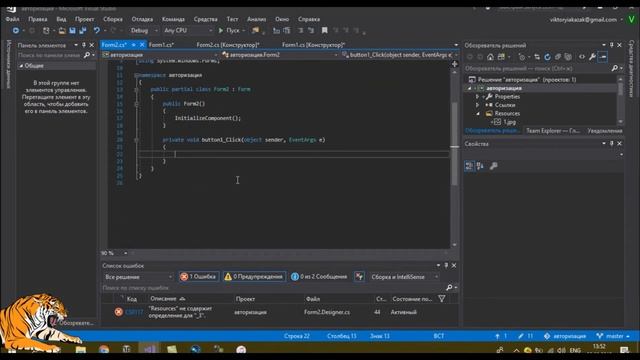640x360 pixels.
Task: Click the Save file icon in toolbar
Action: pyautogui.click(x=72, y=31)
